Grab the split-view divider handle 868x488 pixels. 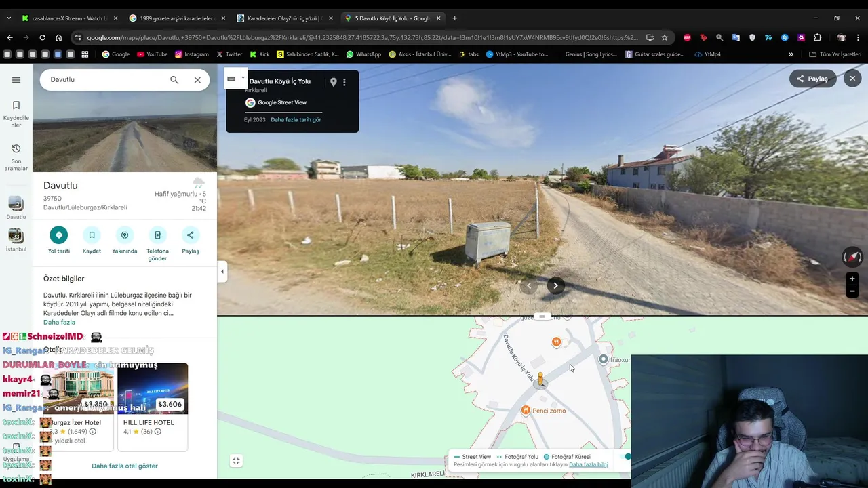click(x=542, y=317)
